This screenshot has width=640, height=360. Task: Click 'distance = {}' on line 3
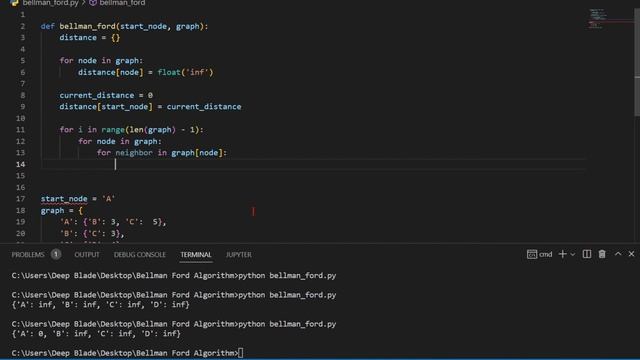pyautogui.click(x=90, y=38)
